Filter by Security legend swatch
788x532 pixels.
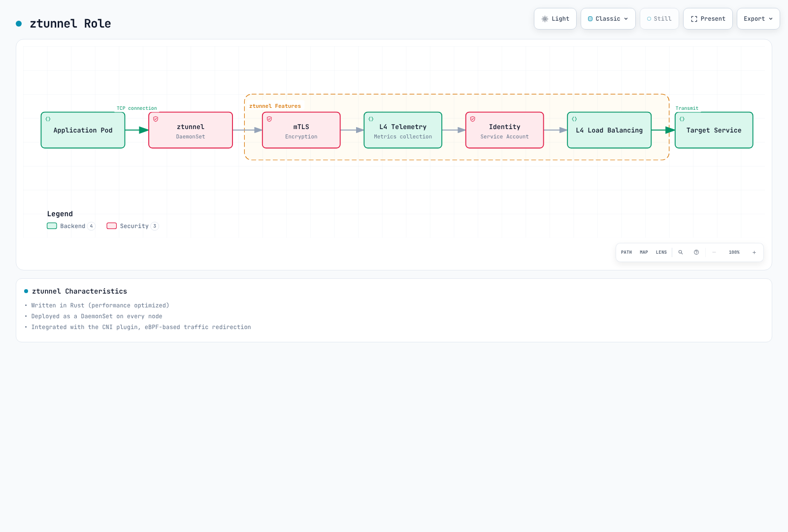[x=112, y=226]
